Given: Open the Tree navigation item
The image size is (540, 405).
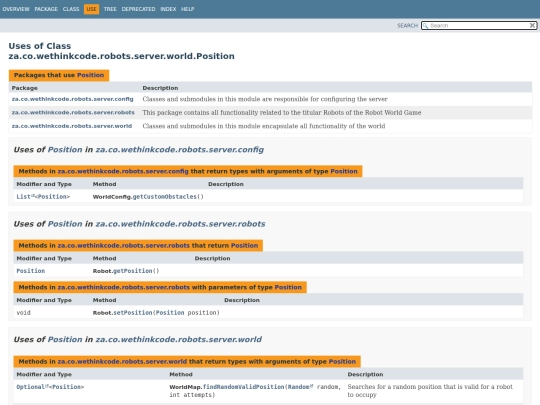Looking at the screenshot, I should click(110, 9).
